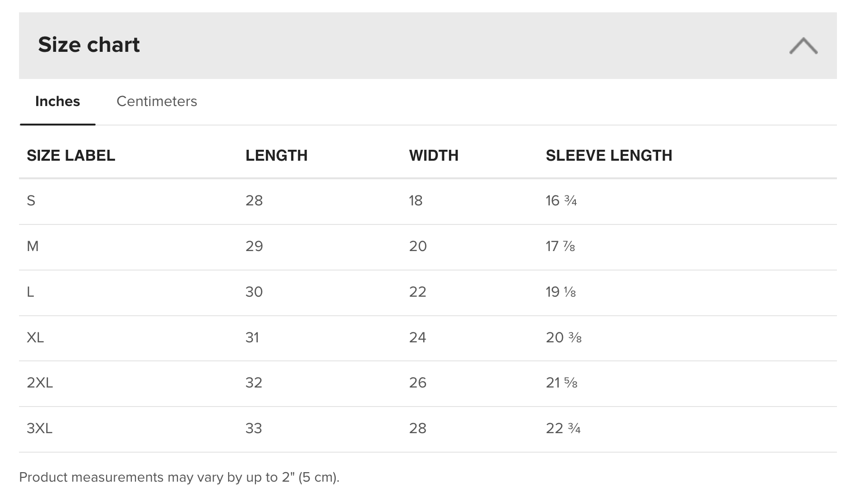Click the sleeve length value 17 ⅞
855x504 pixels.
560,246
